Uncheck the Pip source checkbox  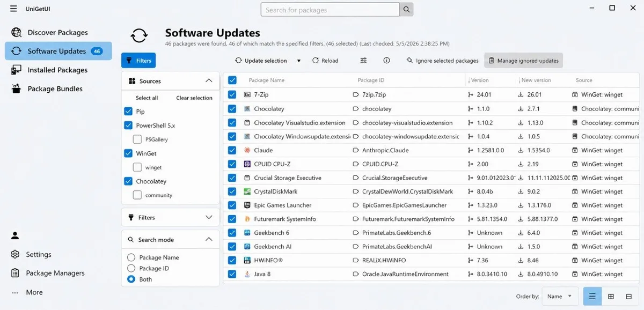[128, 112]
